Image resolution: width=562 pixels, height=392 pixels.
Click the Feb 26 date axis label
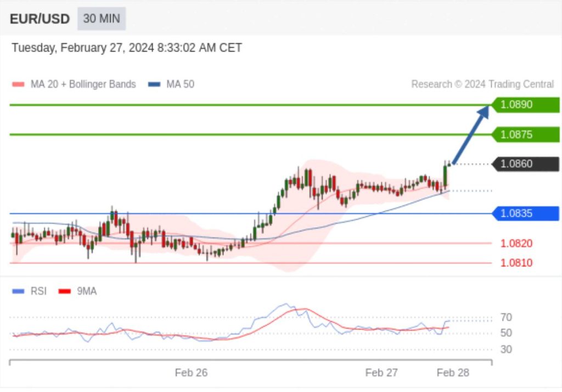click(191, 373)
